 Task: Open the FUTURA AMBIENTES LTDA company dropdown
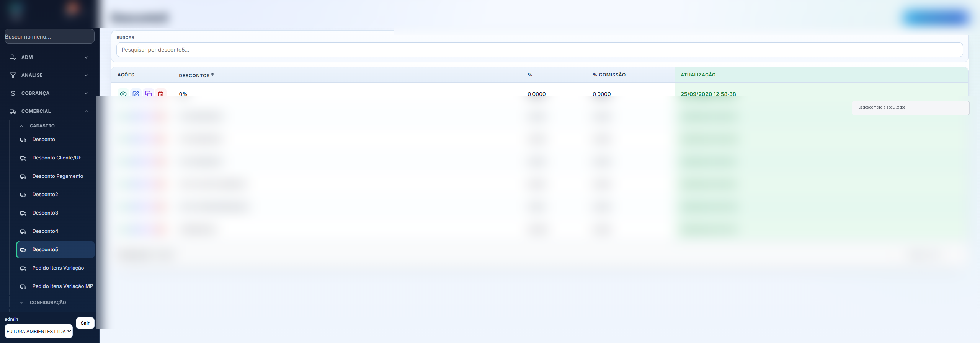39,331
